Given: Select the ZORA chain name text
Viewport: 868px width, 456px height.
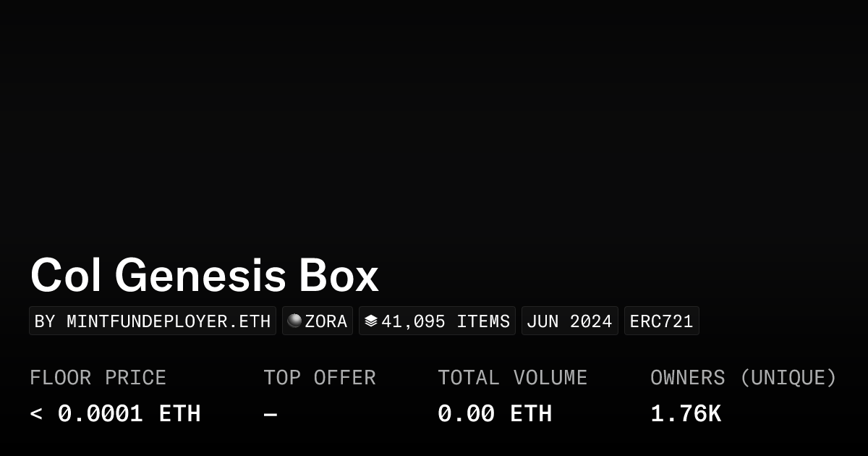Looking at the screenshot, I should 326,321.
